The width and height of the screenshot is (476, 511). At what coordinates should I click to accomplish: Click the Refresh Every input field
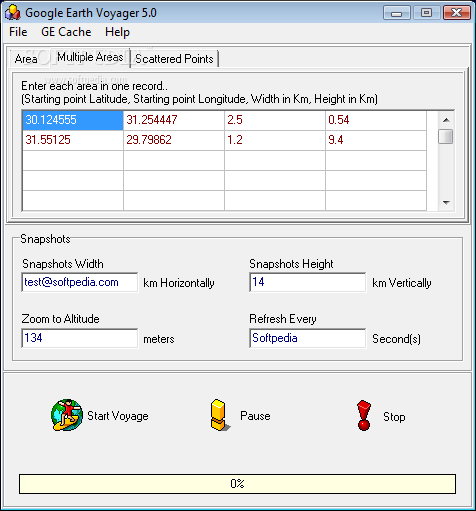click(307, 338)
